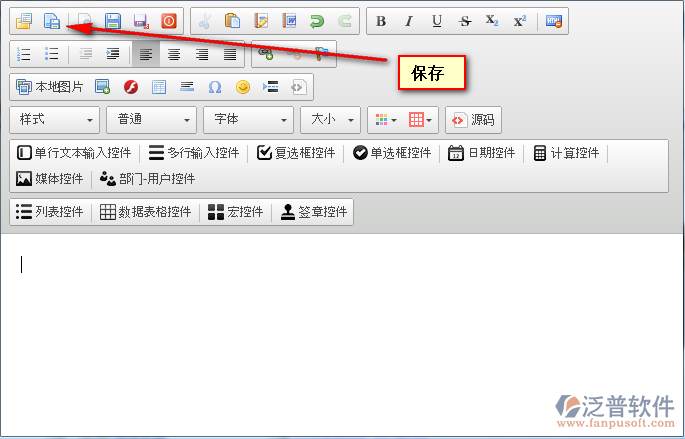Open the 字体 font dropdown

[x=249, y=120]
